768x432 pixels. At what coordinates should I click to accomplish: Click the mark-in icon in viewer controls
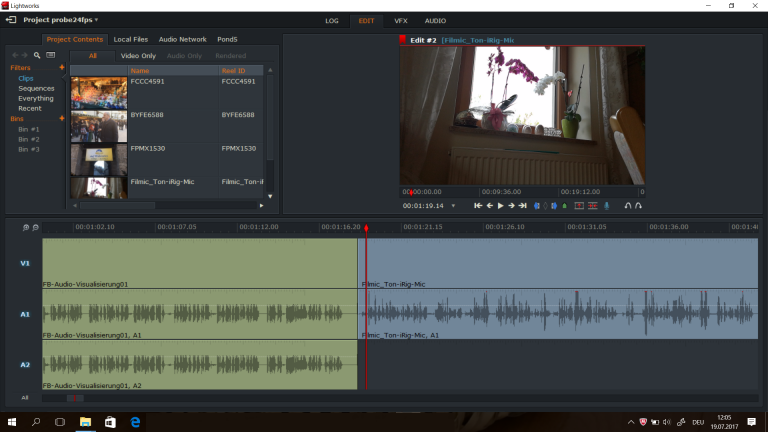536,205
